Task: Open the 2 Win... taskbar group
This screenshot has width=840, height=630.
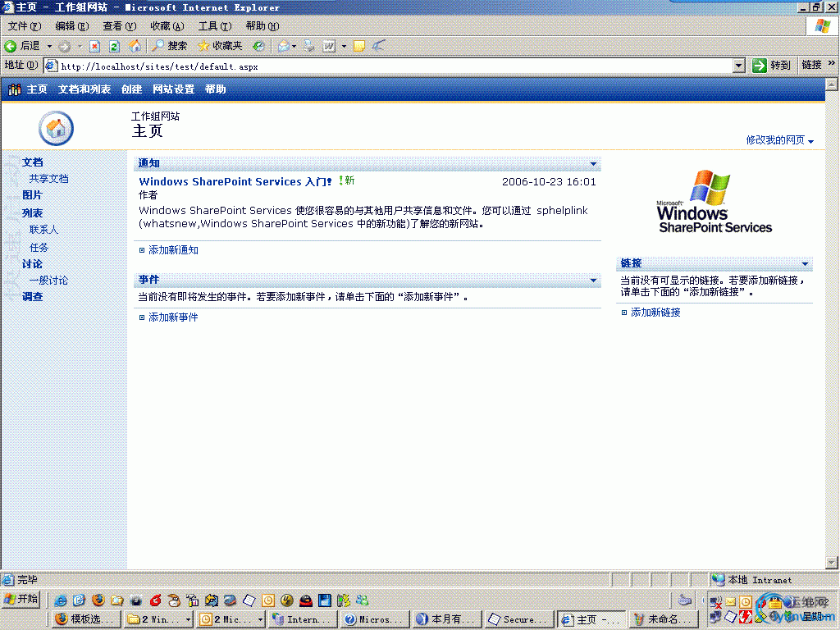Action: 159,619
